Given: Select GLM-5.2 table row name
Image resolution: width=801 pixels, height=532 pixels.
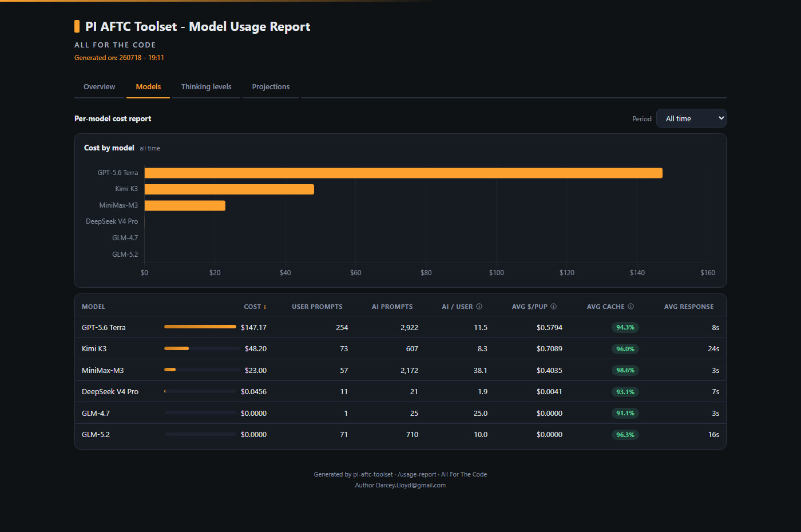Looking at the screenshot, I should pos(96,435).
